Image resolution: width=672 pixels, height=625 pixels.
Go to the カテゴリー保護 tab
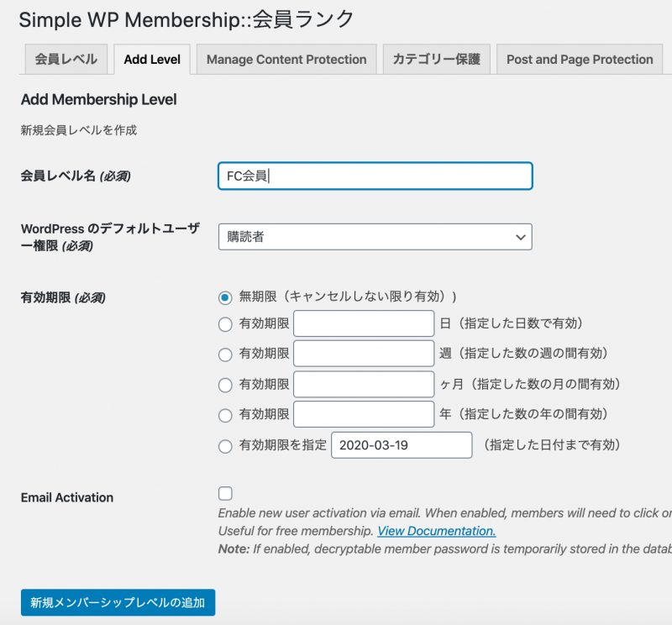(x=437, y=60)
